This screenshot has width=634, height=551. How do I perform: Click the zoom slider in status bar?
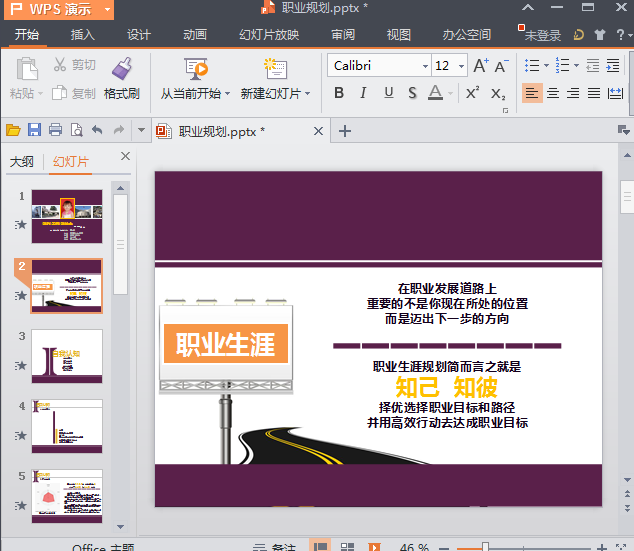(x=485, y=547)
